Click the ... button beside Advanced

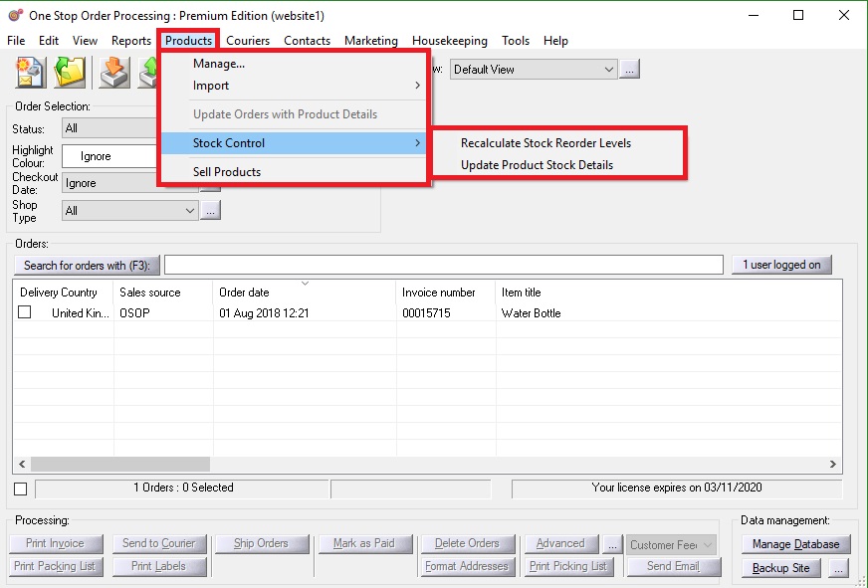[x=612, y=544]
